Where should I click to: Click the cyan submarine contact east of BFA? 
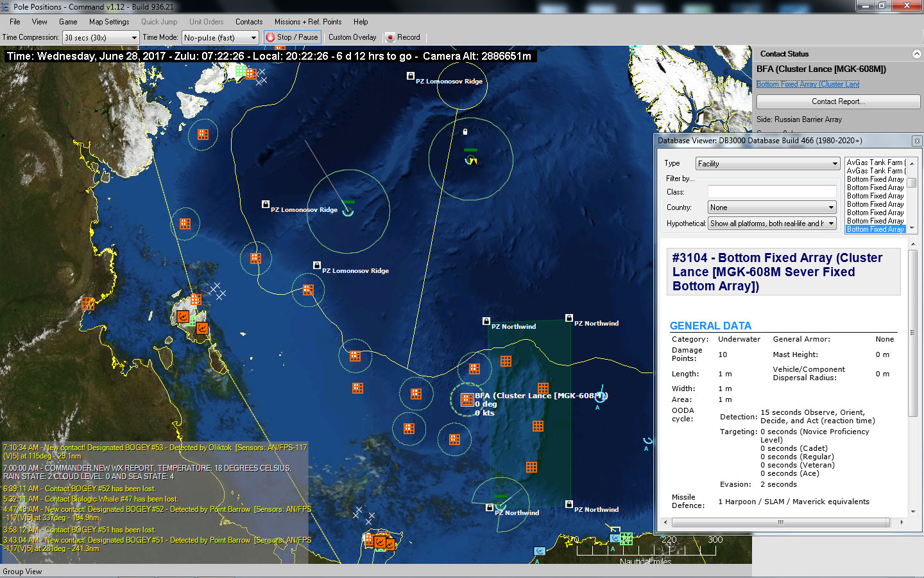[601, 396]
